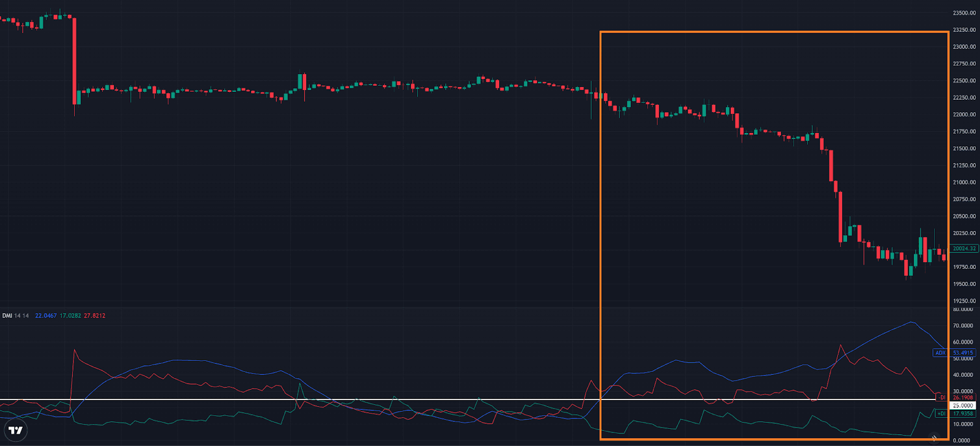Click the red -DI value 27.8212
The image size is (980, 446).
(x=94, y=316)
